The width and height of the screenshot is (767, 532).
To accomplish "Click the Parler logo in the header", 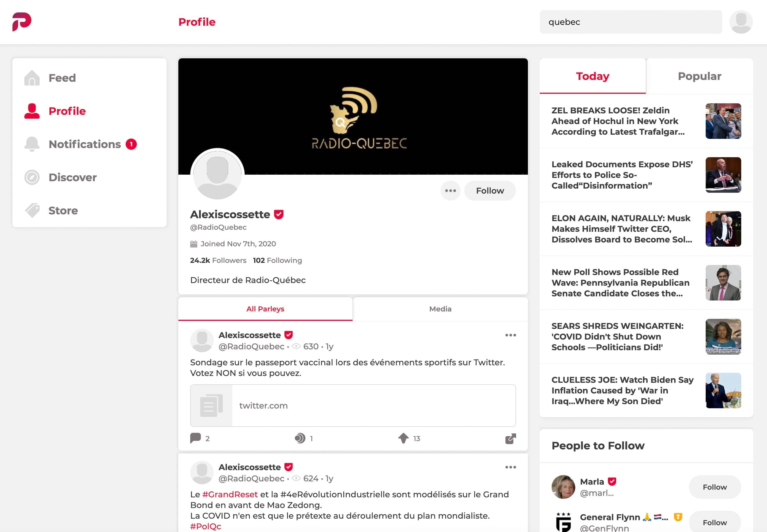I will [22, 22].
